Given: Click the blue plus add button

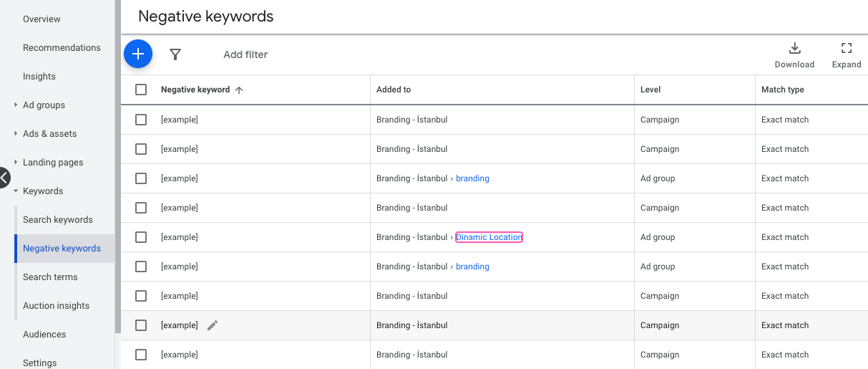Looking at the screenshot, I should coord(138,54).
